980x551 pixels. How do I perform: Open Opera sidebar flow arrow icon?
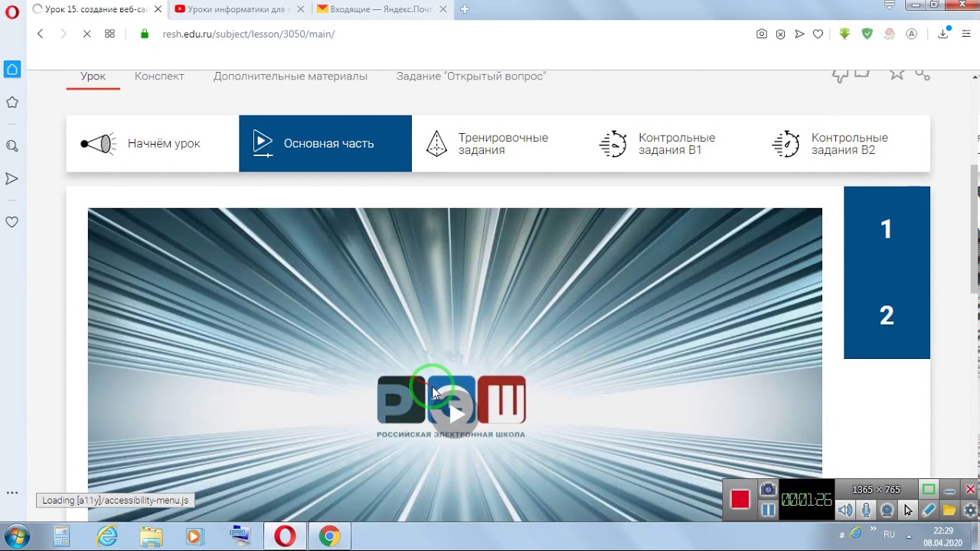tap(11, 178)
